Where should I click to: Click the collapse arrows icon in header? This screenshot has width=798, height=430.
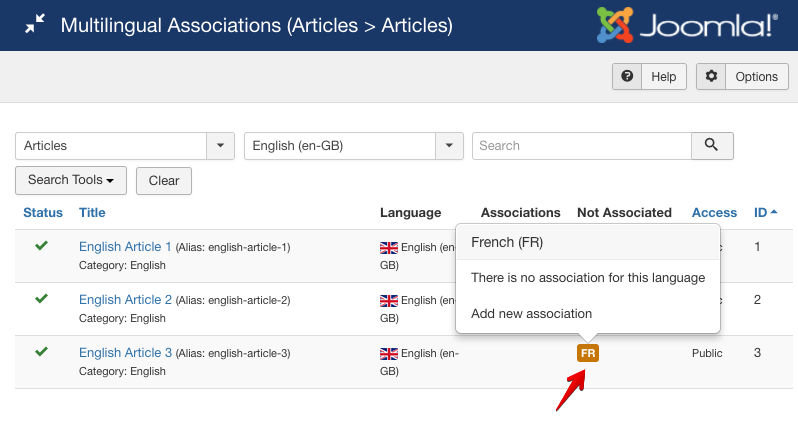point(35,25)
